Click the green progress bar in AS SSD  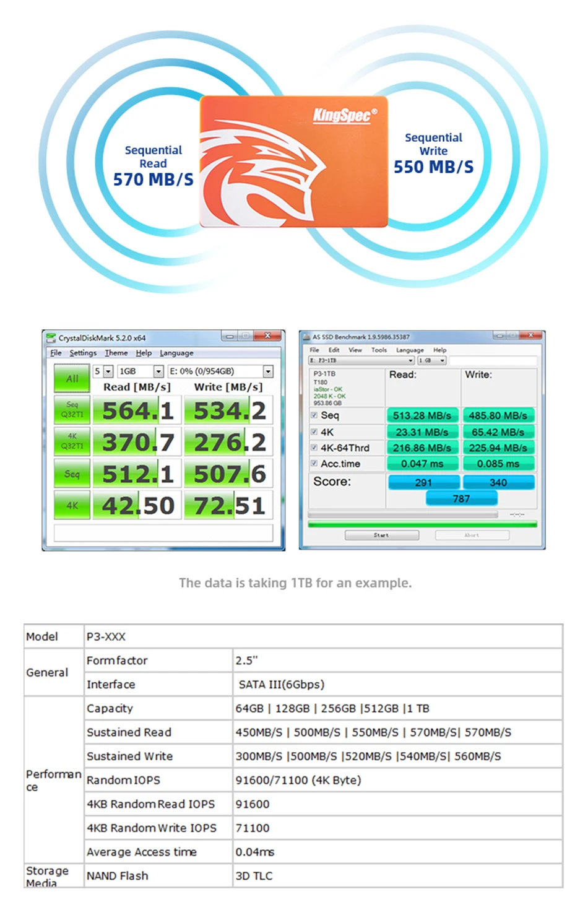pyautogui.click(x=423, y=524)
